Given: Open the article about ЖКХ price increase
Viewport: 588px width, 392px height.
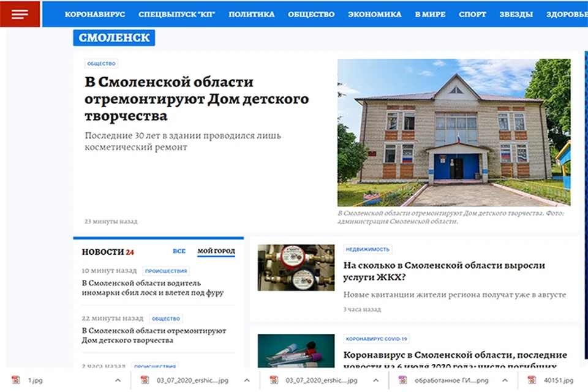Looking at the screenshot, I should [x=443, y=271].
